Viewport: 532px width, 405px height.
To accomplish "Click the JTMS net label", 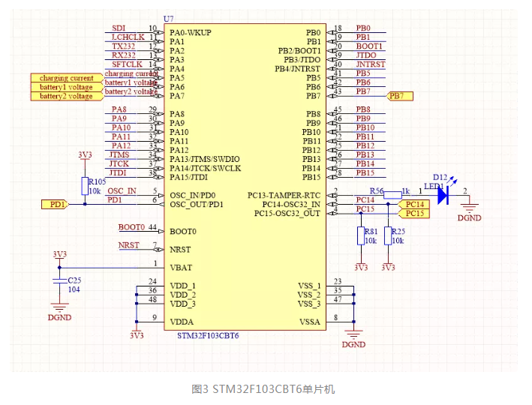I will [119, 154].
